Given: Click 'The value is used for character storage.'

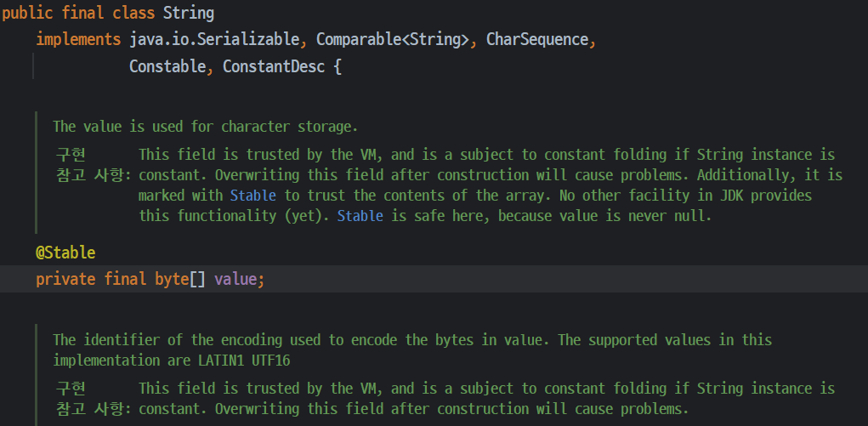Looking at the screenshot, I should click(206, 127).
